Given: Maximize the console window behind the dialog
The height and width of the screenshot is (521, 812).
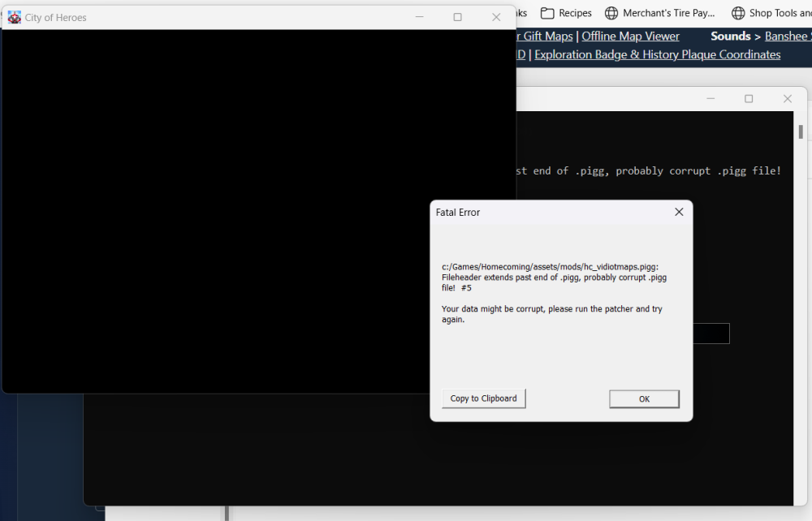Looking at the screenshot, I should click(x=749, y=99).
